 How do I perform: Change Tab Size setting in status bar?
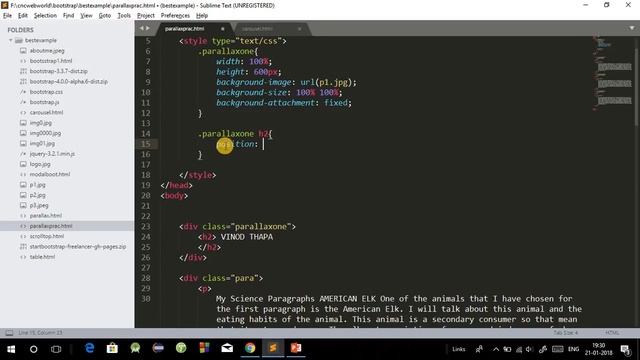click(x=565, y=333)
